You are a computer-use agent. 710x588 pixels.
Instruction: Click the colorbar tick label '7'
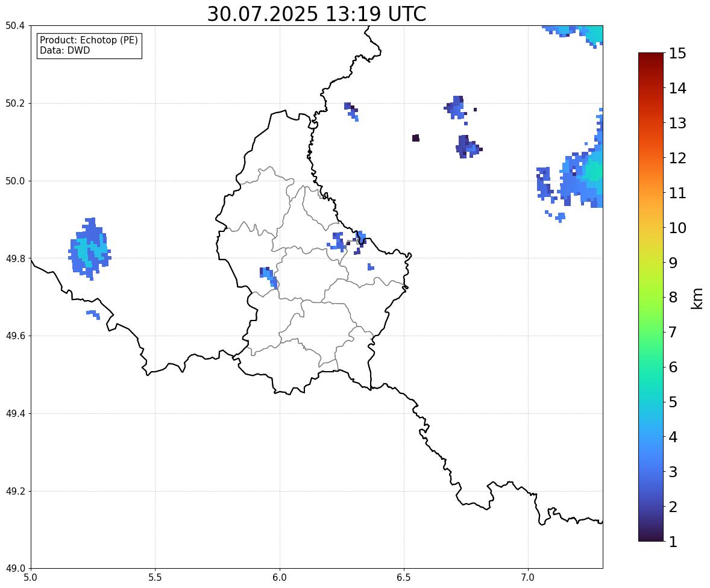[673, 332]
